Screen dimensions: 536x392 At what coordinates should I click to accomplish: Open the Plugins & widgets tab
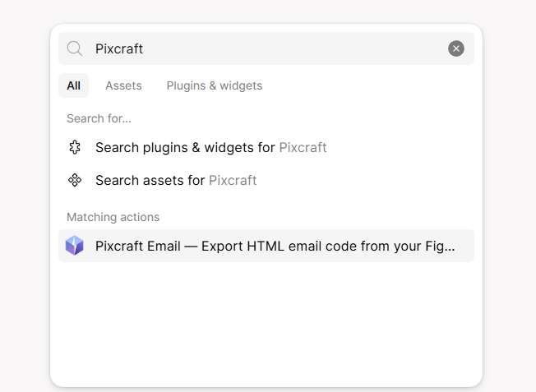coord(215,85)
